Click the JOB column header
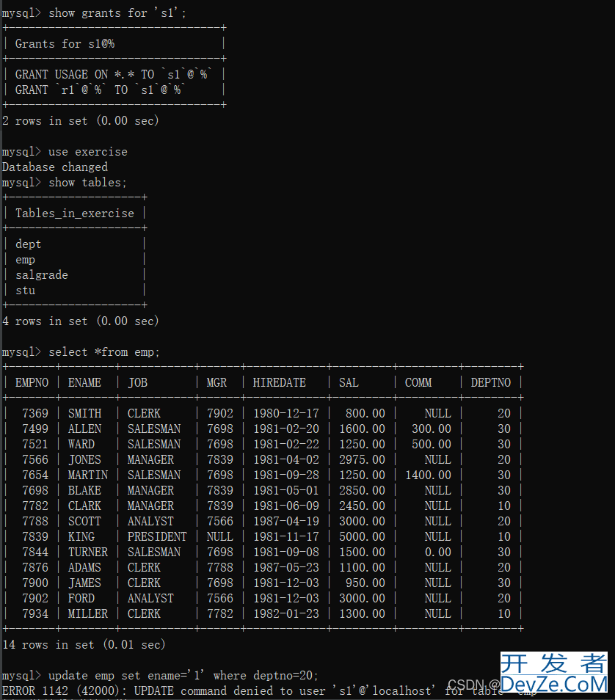The image size is (615, 700). click(137, 382)
